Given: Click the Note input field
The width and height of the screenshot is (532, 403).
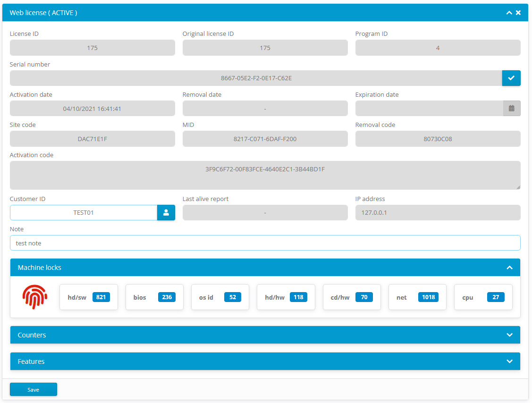Looking at the screenshot, I should 265,243.
